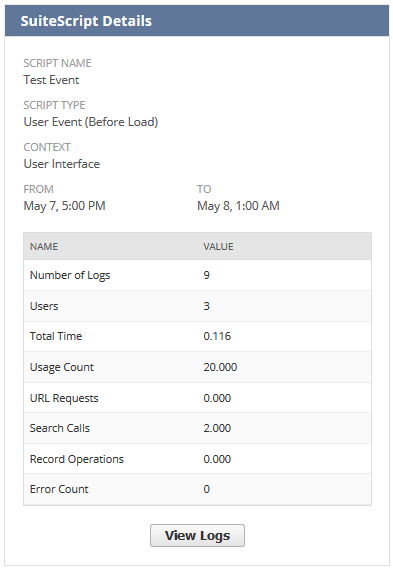Select the 'Usage Count' row label
This screenshot has height=571, width=393.
(x=62, y=367)
